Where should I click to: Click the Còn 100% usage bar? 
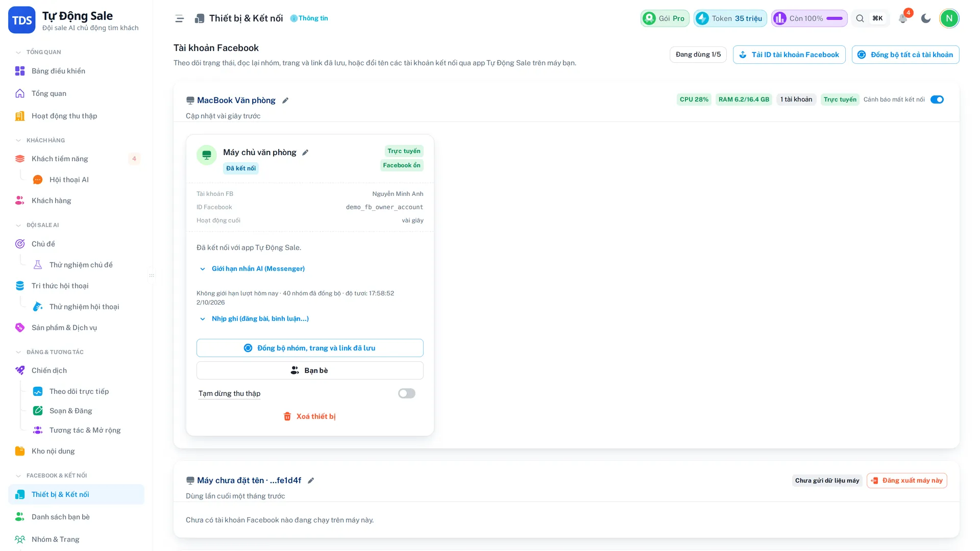pos(810,18)
